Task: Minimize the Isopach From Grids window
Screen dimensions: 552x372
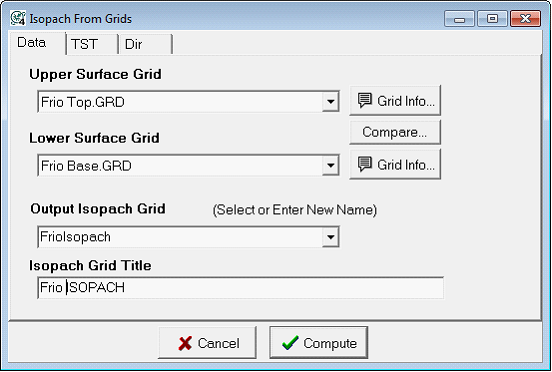Action: click(459, 19)
